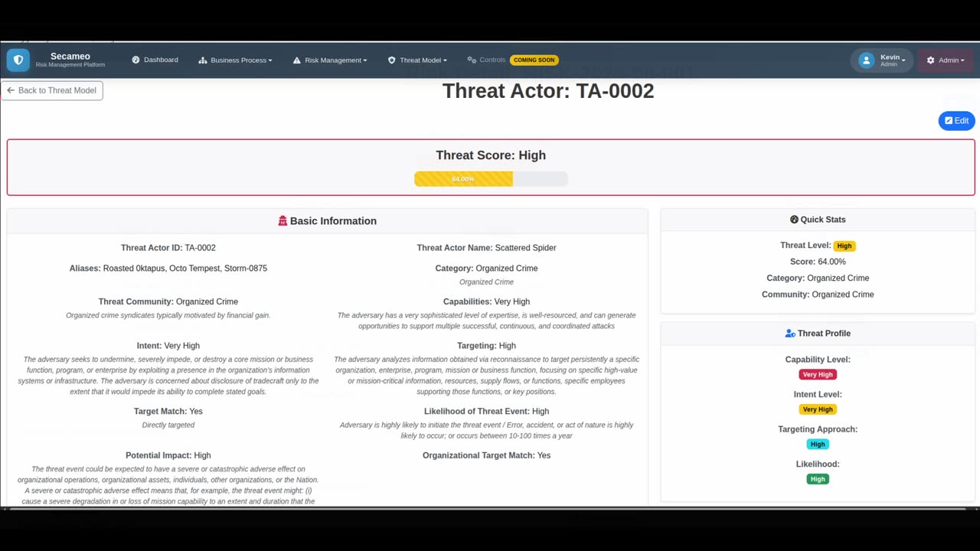Click the back arrow icon in Back to Threat Model
This screenshot has height=551, width=980.
11,90
